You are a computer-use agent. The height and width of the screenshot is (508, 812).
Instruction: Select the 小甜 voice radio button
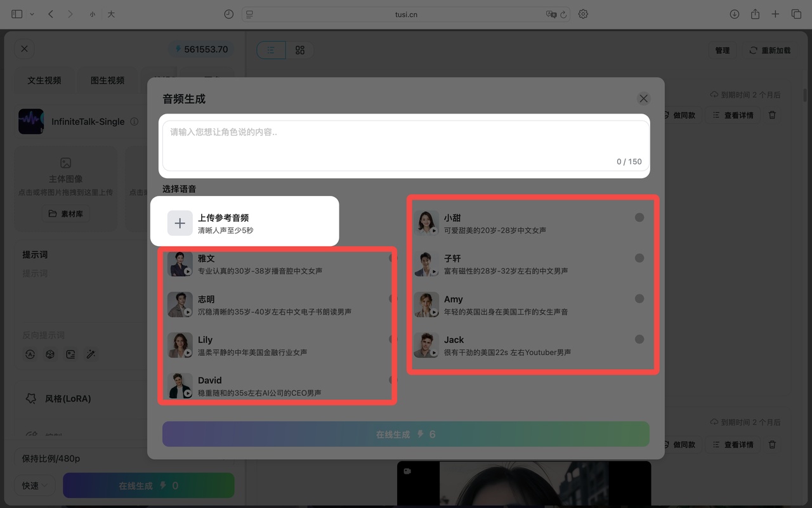click(x=639, y=218)
